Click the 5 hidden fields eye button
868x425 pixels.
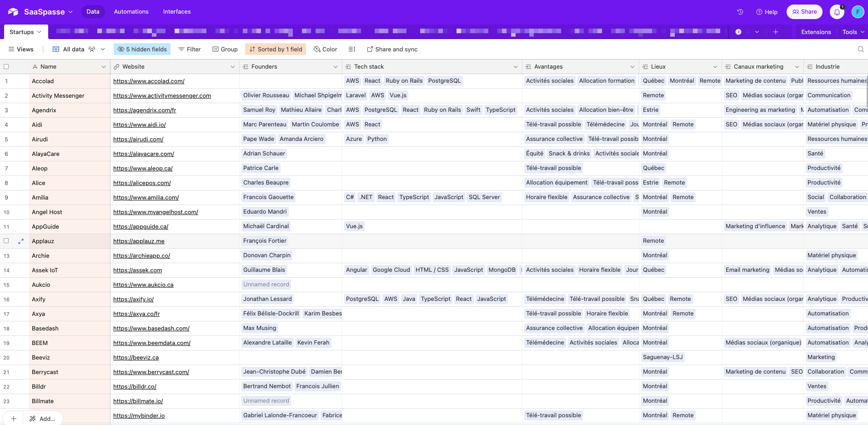[142, 49]
